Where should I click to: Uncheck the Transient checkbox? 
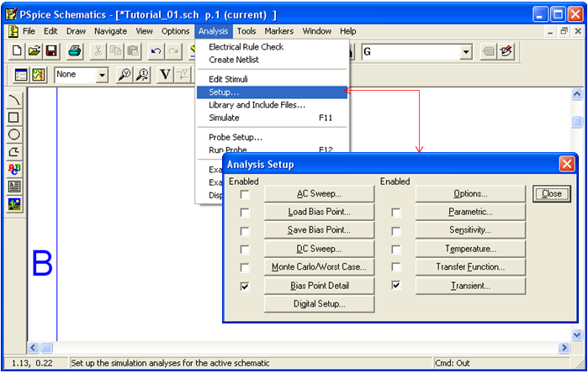(x=395, y=286)
